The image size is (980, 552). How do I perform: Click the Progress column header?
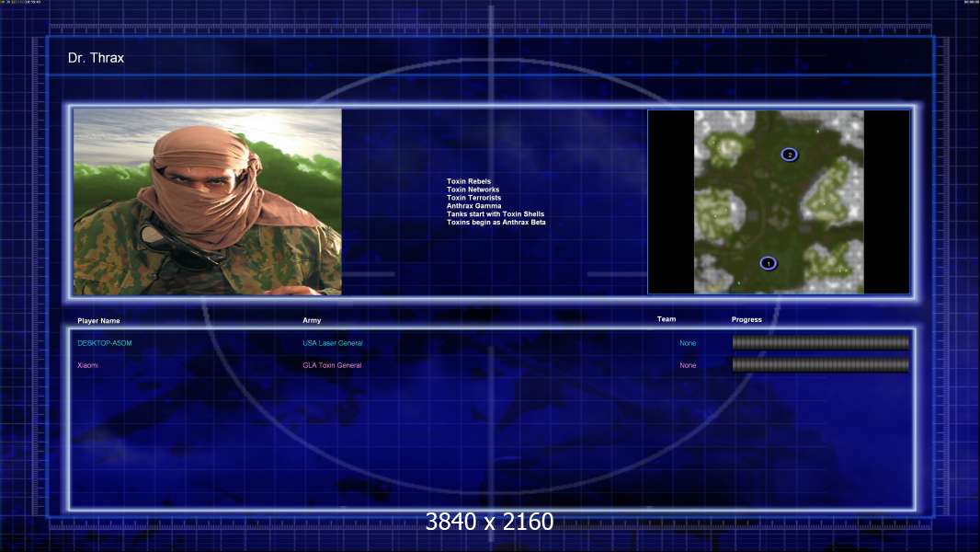coord(746,319)
